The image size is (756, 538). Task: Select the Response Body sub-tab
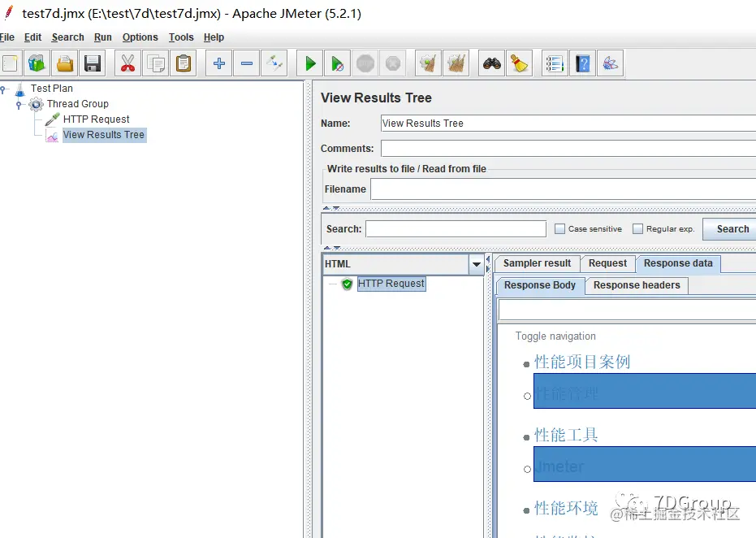click(x=540, y=285)
